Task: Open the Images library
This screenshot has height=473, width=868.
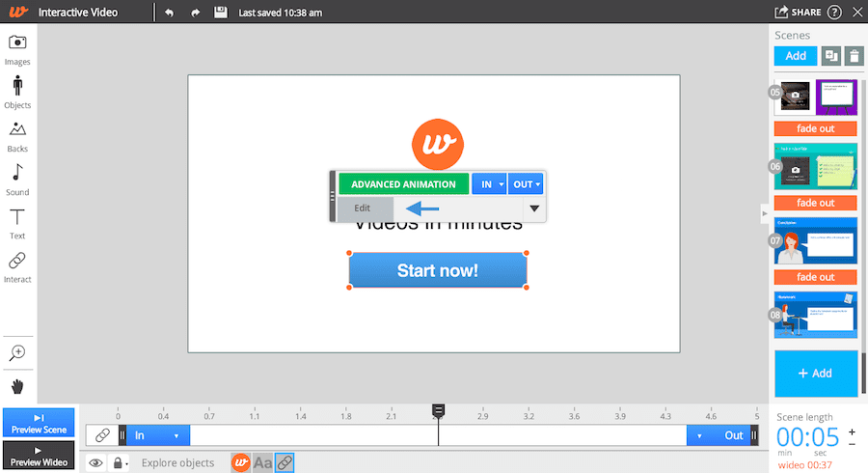Action: tap(17, 49)
